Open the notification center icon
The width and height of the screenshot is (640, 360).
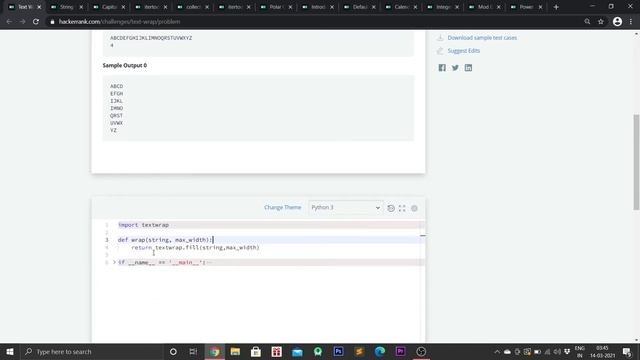pyautogui.click(x=627, y=351)
